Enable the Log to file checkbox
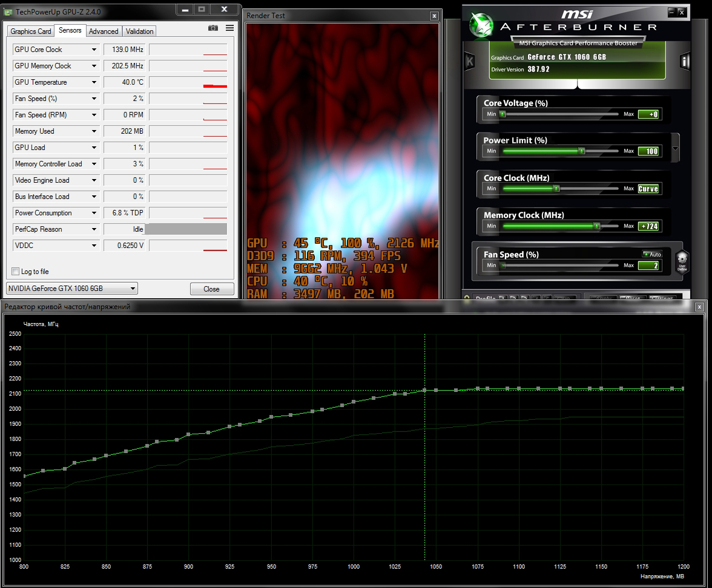 click(16, 271)
